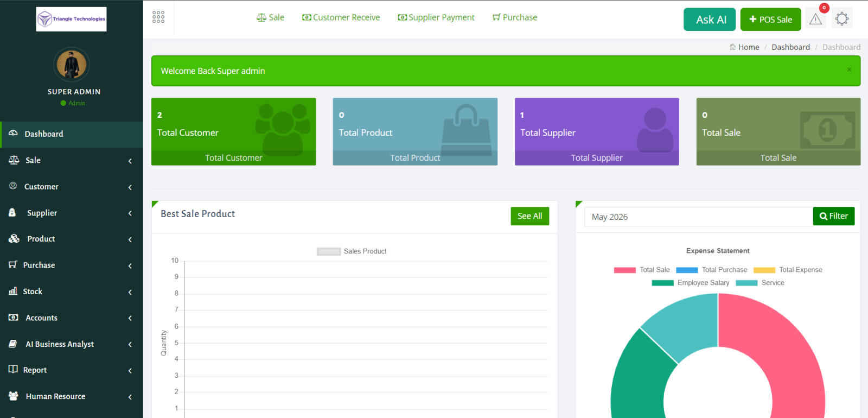Open the Product sidebar menu item
868x418 pixels.
pyautogui.click(x=72, y=239)
